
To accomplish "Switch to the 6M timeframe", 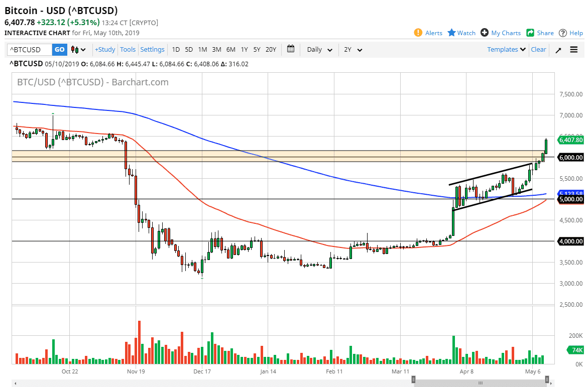I will (230, 49).
